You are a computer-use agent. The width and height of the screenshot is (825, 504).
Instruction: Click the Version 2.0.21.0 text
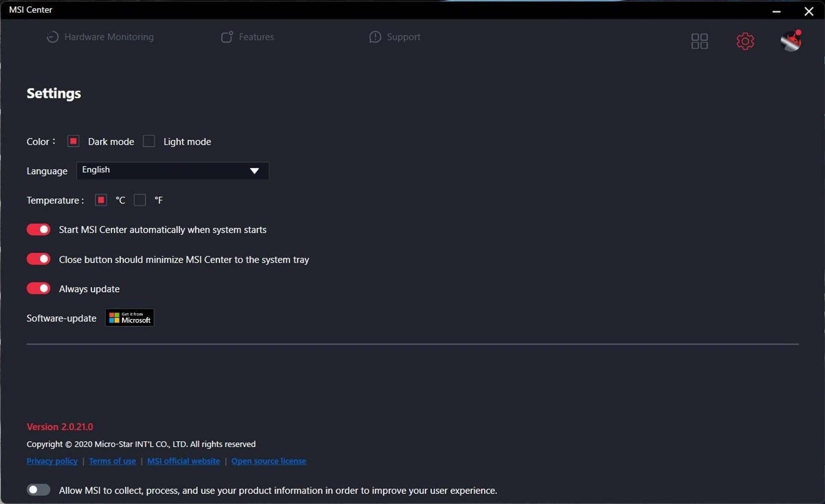pyautogui.click(x=60, y=427)
